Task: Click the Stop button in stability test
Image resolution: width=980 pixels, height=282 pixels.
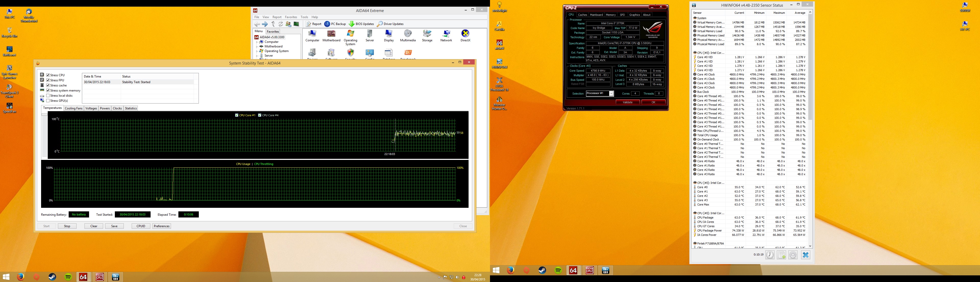Action: click(x=67, y=226)
